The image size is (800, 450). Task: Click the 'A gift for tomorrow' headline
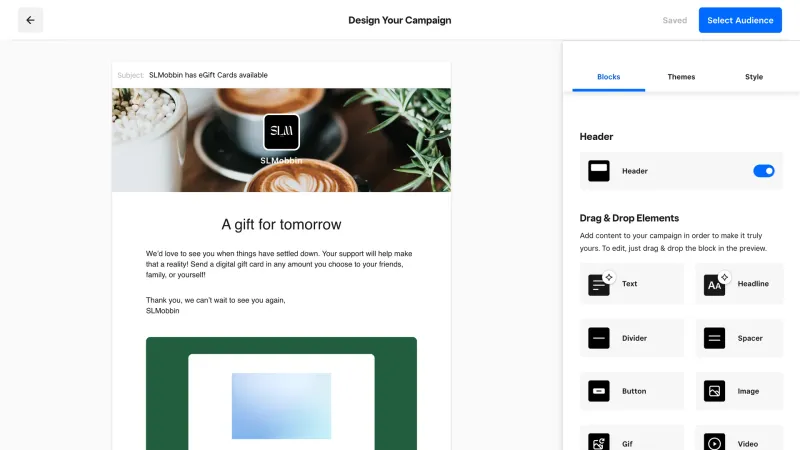[281, 224]
